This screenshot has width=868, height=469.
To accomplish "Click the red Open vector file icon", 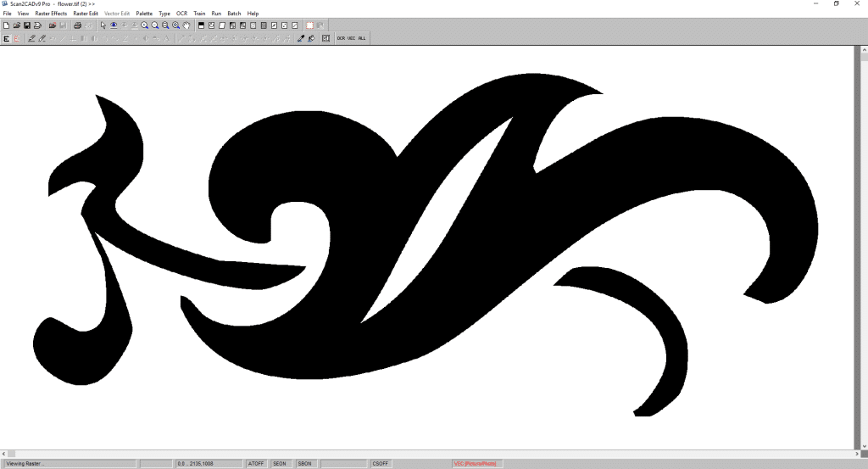I will click(x=52, y=25).
